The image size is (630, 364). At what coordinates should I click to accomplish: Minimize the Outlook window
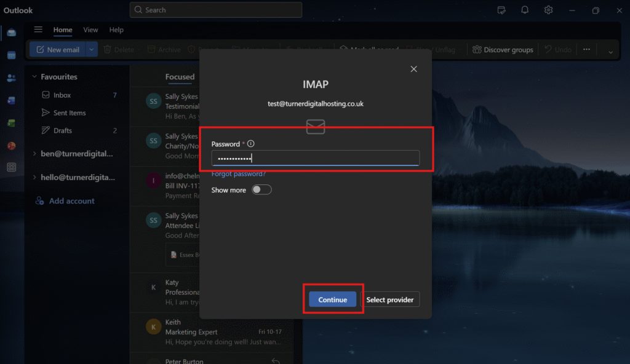tap(572, 10)
